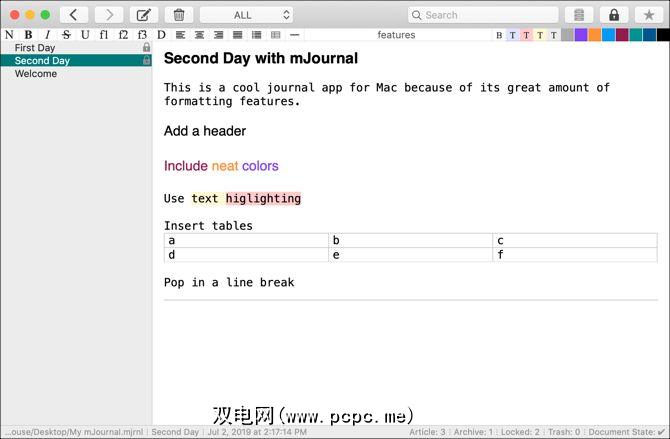Apply the yellow text highlight T
This screenshot has height=439, width=670.
[x=540, y=35]
